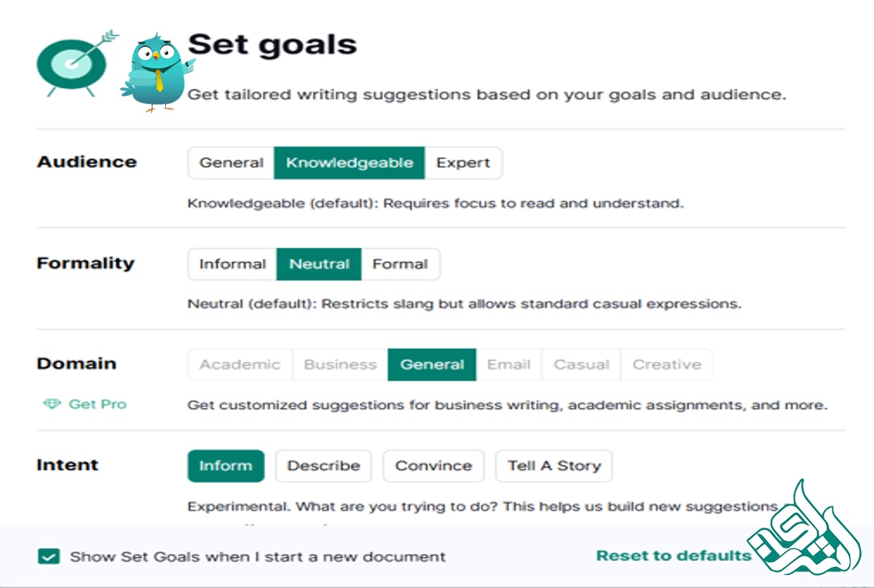874x588 pixels.
Task: Open the Get Pro upgrade link
Action: [x=97, y=404]
